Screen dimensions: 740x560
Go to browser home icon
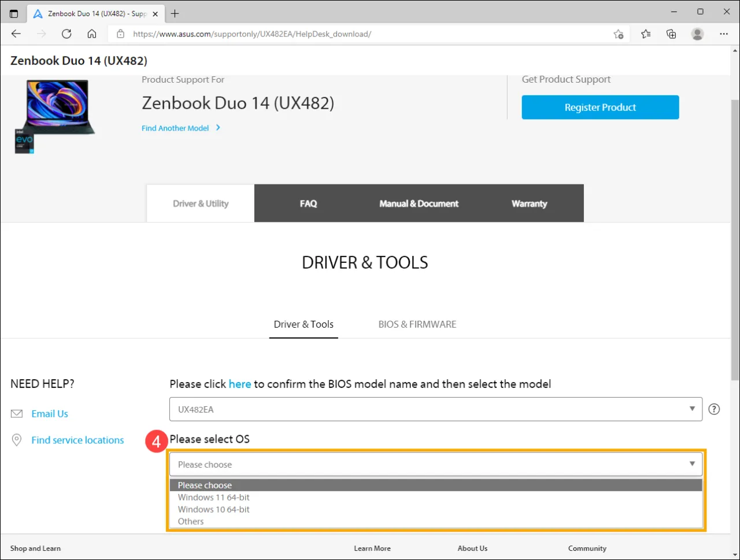(92, 34)
